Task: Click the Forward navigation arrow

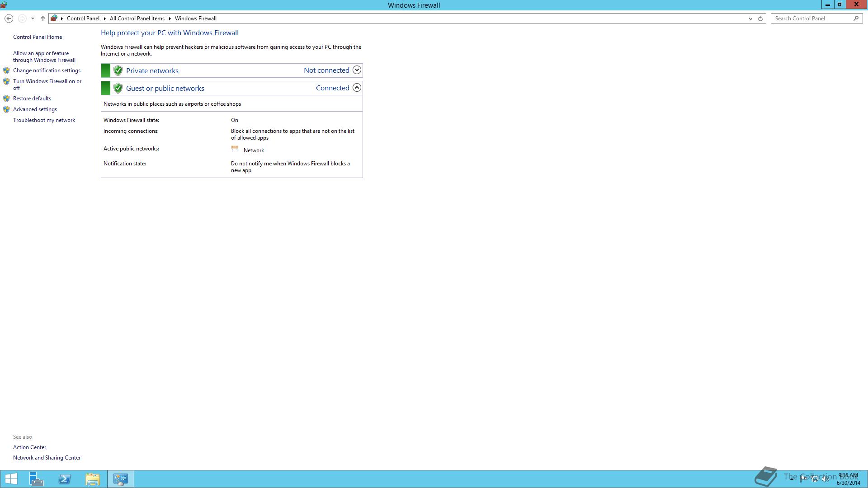Action: (x=22, y=19)
